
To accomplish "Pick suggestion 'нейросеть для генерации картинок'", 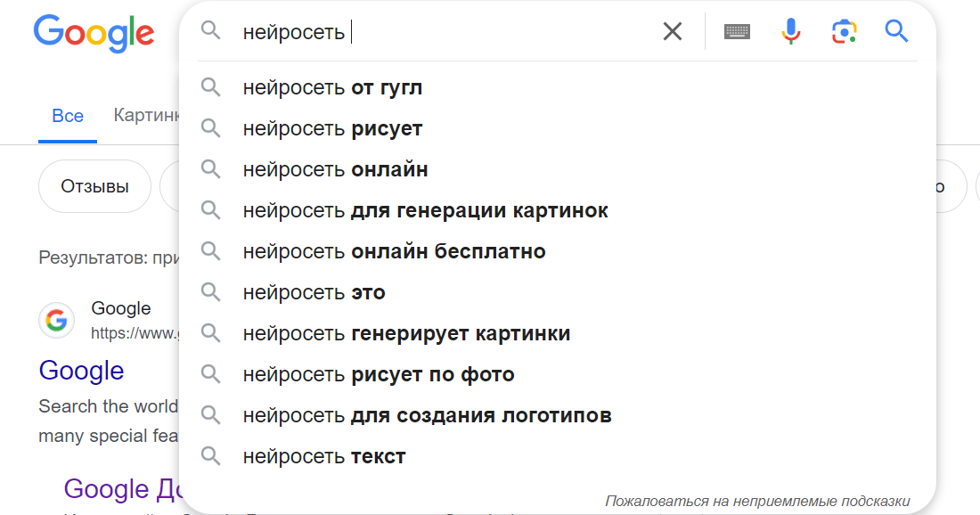I will click(425, 210).
